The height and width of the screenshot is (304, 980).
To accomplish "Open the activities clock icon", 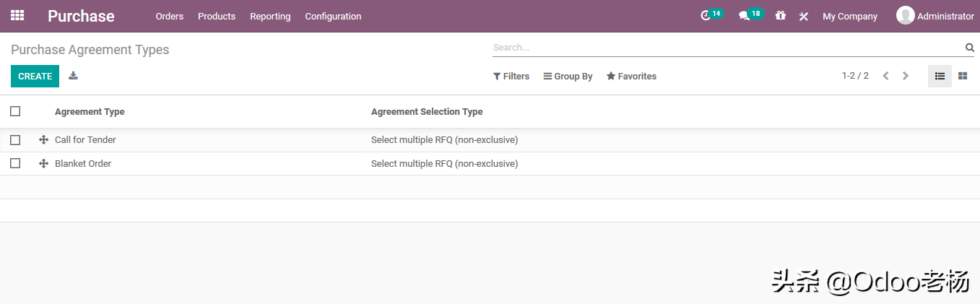I will coord(706,16).
